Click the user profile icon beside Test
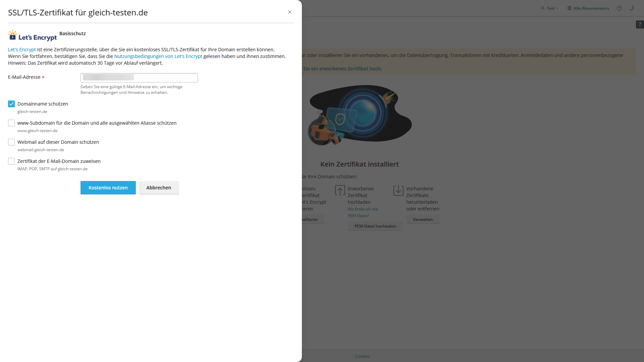 pyautogui.click(x=543, y=8)
